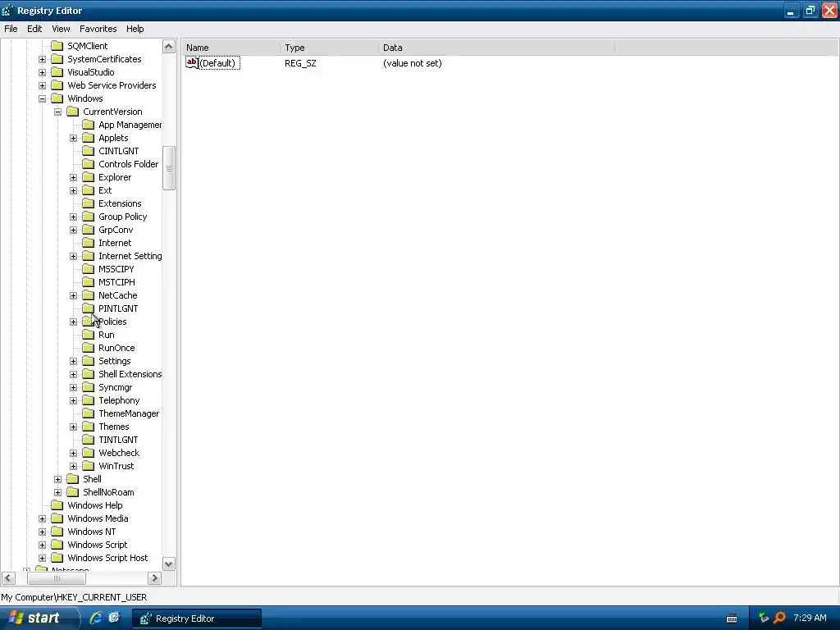Select the ShellNoRoam key
The image size is (840, 630).
(x=108, y=492)
